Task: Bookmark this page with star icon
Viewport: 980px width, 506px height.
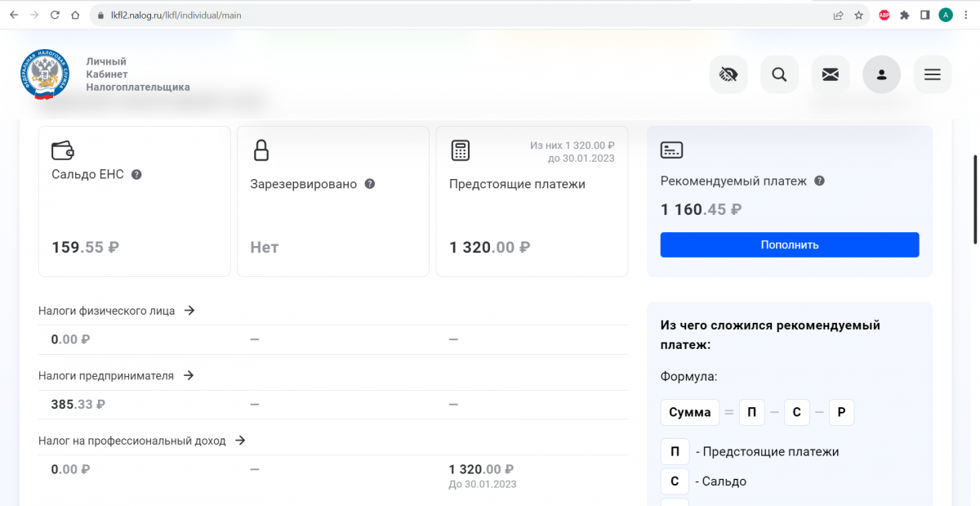Action: (x=858, y=15)
